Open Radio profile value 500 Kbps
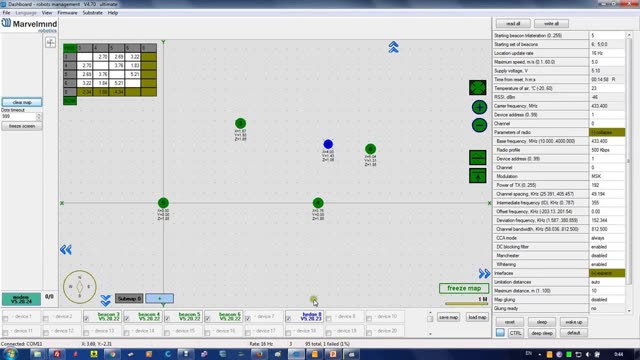 pyautogui.click(x=607, y=150)
